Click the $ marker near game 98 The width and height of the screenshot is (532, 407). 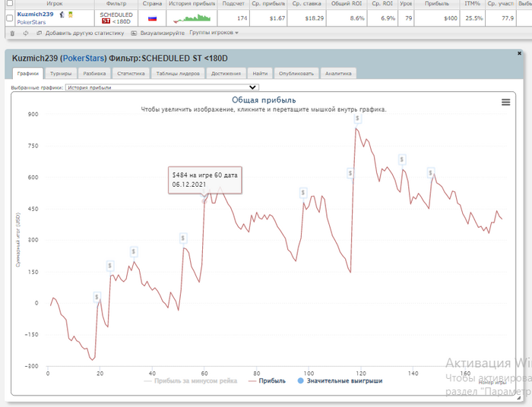click(303, 193)
